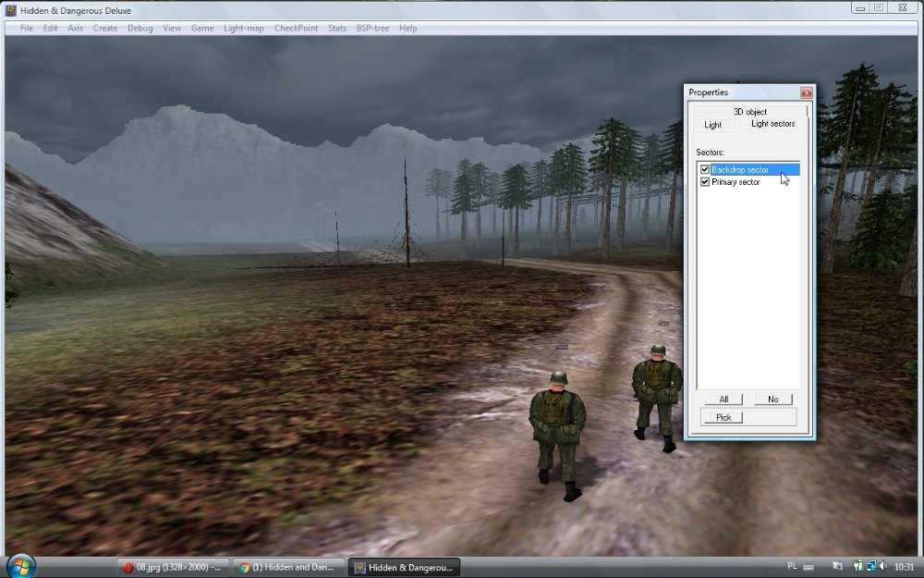The width and height of the screenshot is (924, 578).
Task: Click the network tray icon
Action: point(871,566)
